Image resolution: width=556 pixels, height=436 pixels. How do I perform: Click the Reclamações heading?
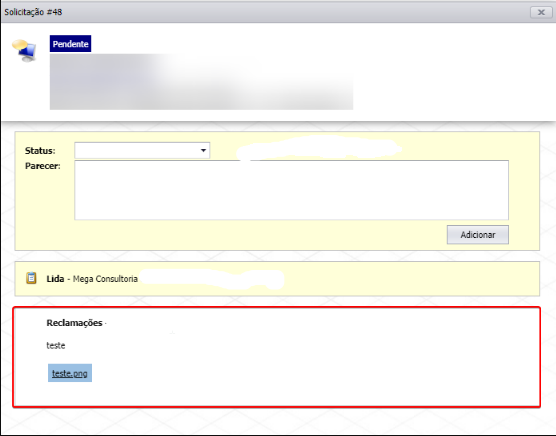click(74, 323)
